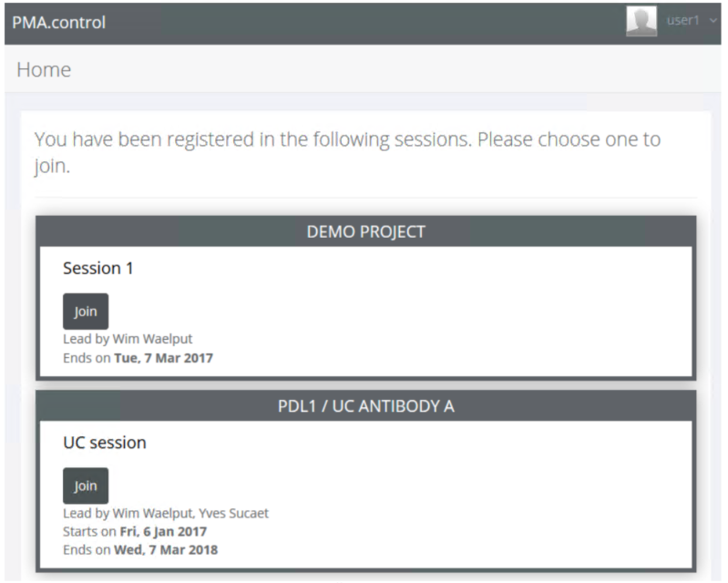This screenshot has width=728, height=583.
Task: Go to the PMA.control brand link
Action: tap(59, 22)
